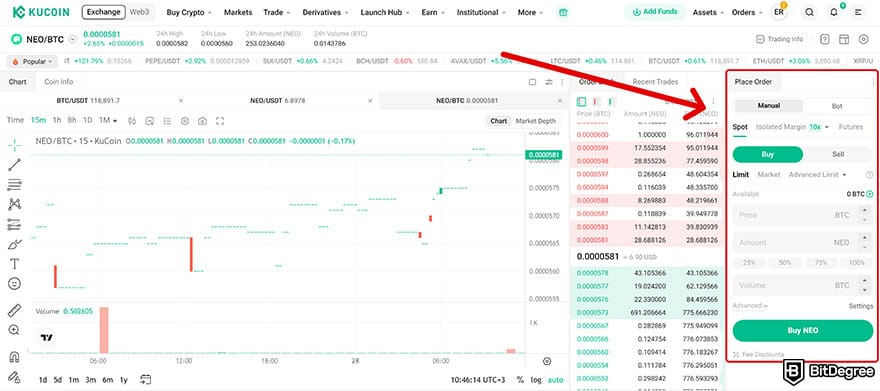This screenshot has height=391, width=880.
Task: Open the Markets menu item
Action: click(238, 12)
